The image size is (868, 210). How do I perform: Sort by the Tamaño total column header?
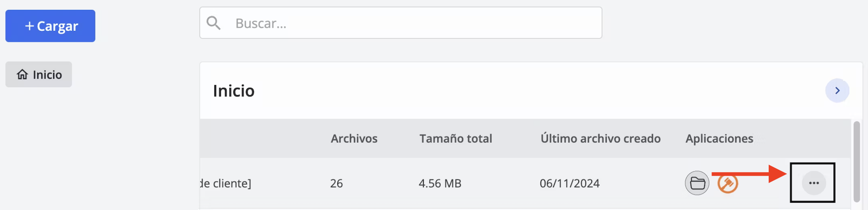click(455, 139)
